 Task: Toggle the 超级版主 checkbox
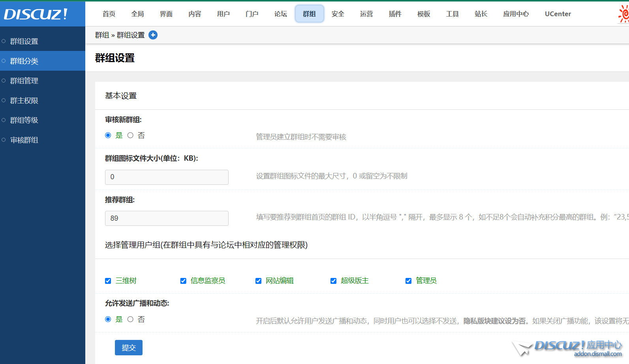point(333,281)
